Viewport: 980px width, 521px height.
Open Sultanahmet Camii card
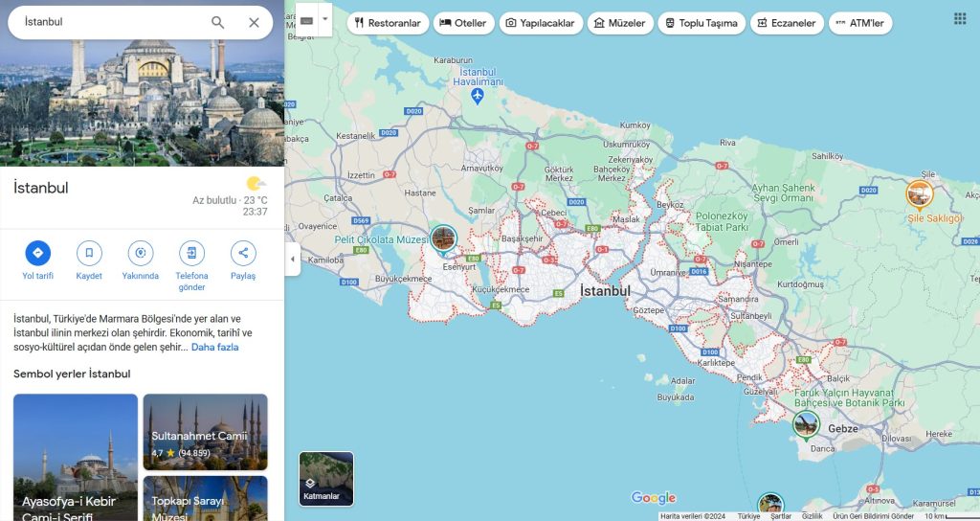205,432
